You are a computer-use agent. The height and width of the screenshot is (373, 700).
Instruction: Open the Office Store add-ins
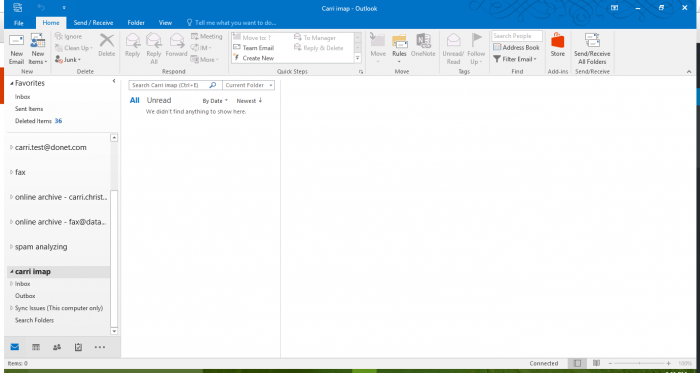click(558, 45)
